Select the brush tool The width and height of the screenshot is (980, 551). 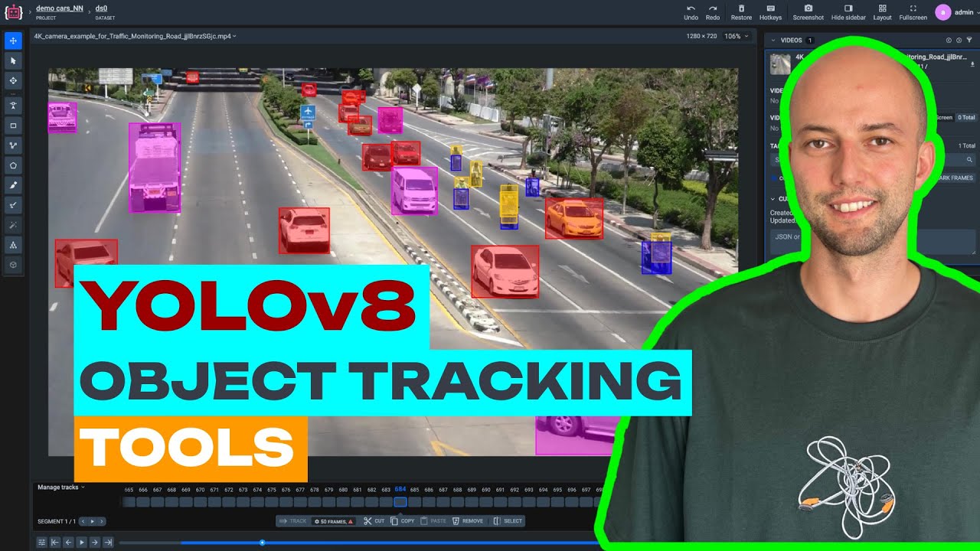click(x=13, y=184)
